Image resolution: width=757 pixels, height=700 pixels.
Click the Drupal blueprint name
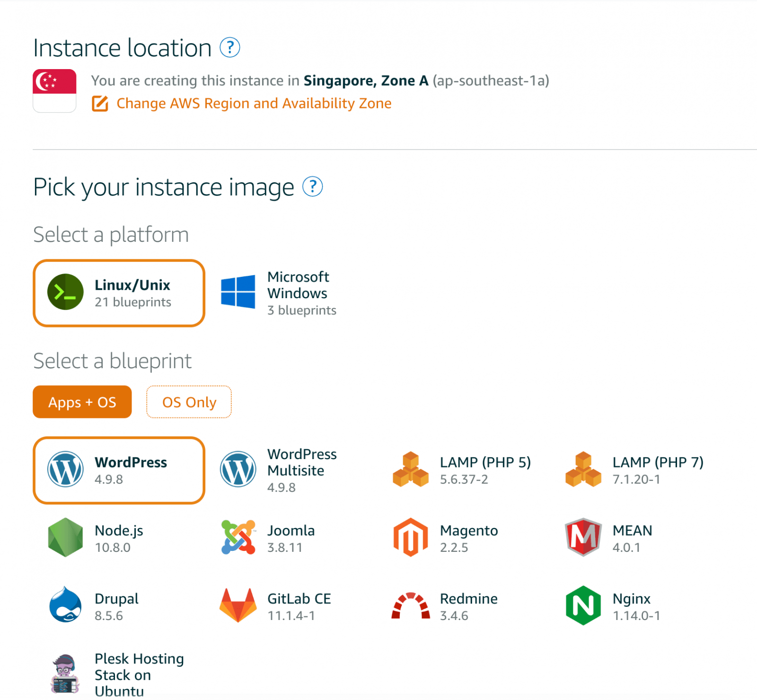[116, 599]
